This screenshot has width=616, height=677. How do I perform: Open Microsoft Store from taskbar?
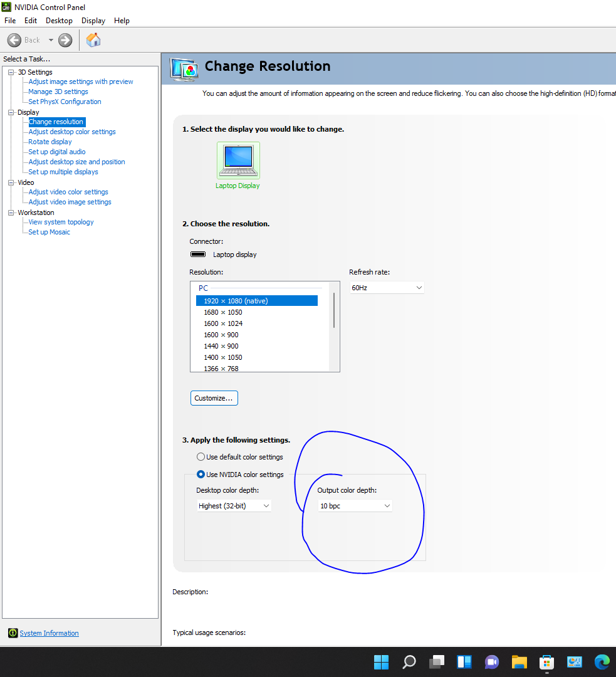547,662
